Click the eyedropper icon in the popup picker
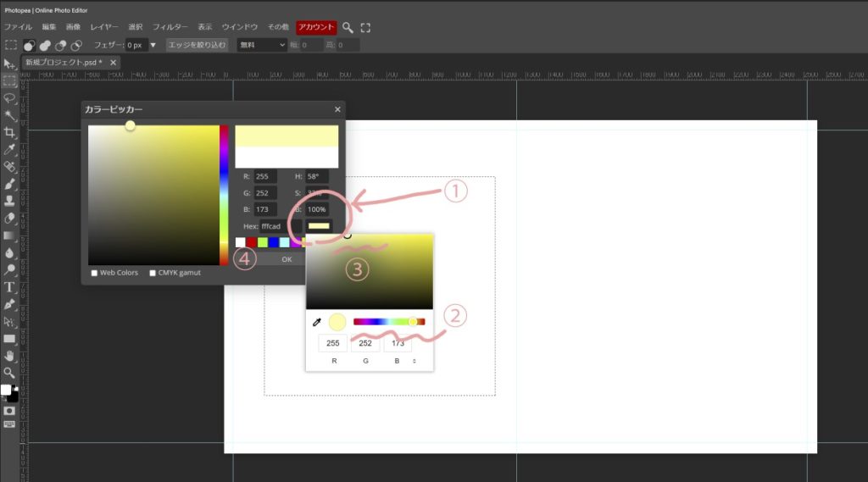Screen dimensions: 868x482 317,322
